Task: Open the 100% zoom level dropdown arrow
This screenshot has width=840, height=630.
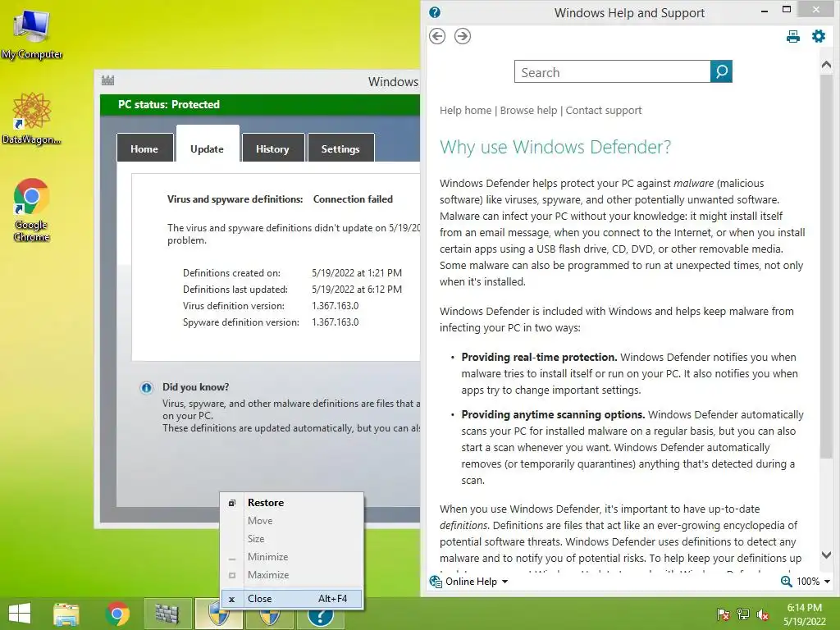Action: (827, 582)
